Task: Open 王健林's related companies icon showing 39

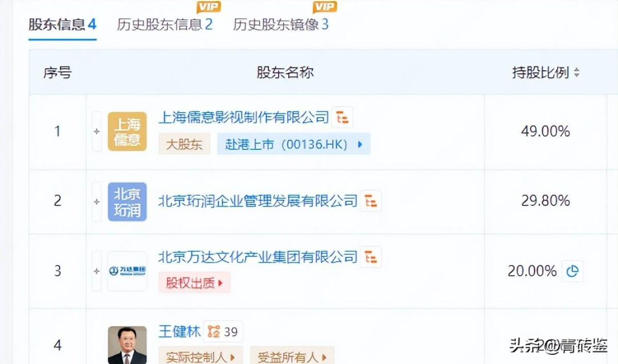Action: pyautogui.click(x=223, y=331)
